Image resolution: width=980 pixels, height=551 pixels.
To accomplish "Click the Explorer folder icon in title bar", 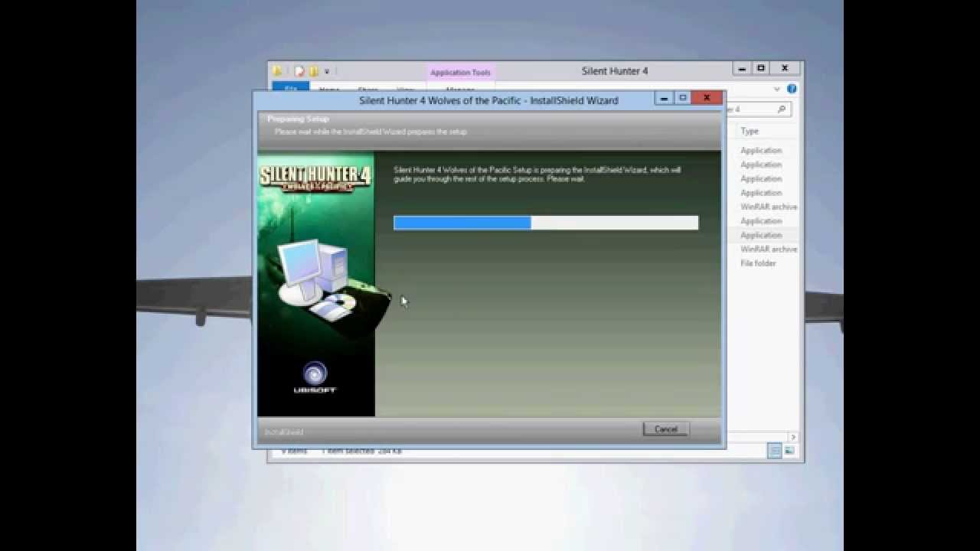I will pyautogui.click(x=278, y=71).
